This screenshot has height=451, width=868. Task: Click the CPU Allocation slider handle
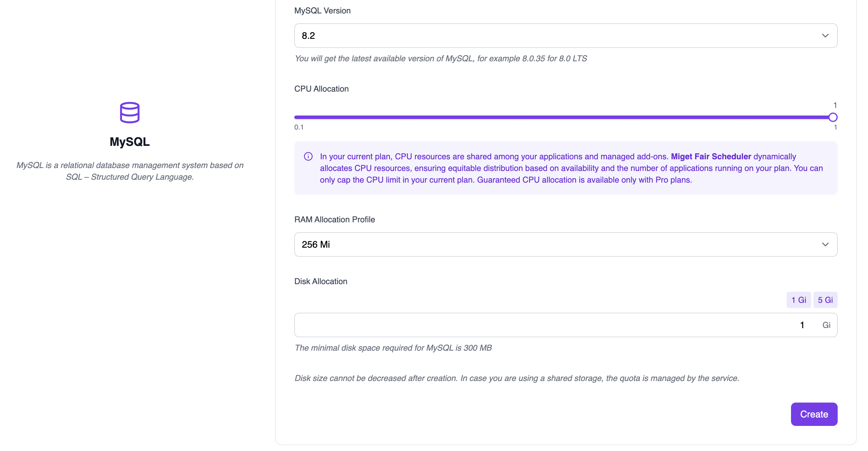[x=833, y=117]
